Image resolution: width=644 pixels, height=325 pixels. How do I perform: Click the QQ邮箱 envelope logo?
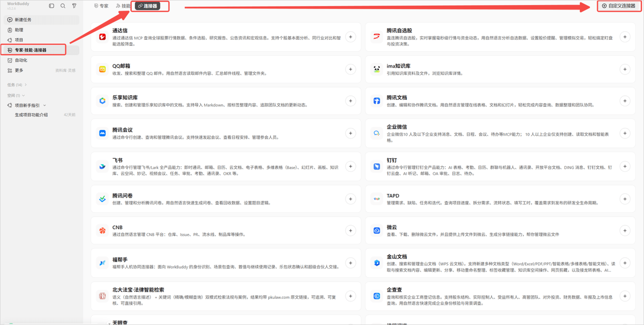click(x=102, y=69)
